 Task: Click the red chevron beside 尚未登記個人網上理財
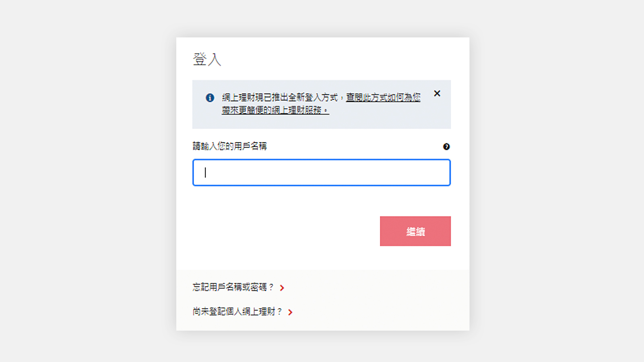290,312
